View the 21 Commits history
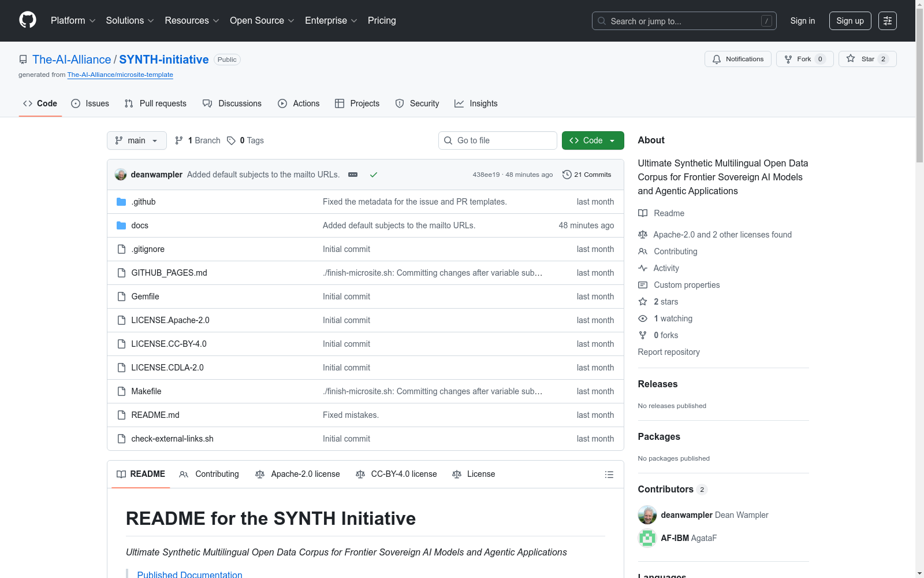Image resolution: width=924 pixels, height=578 pixels. 587,175
